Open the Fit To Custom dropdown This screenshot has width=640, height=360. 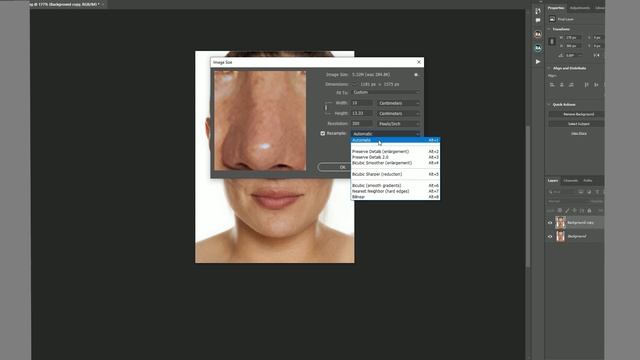pos(386,93)
